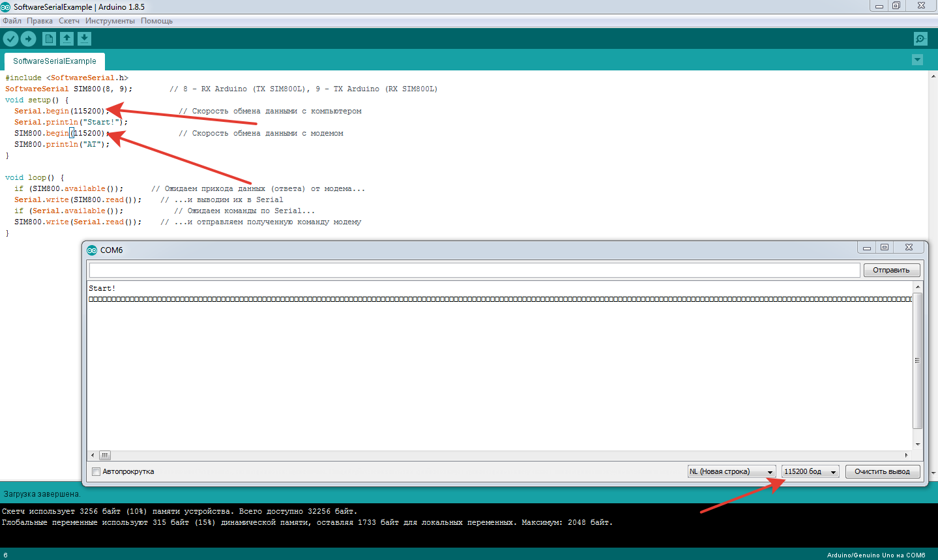Open the Правка menu

[40, 21]
